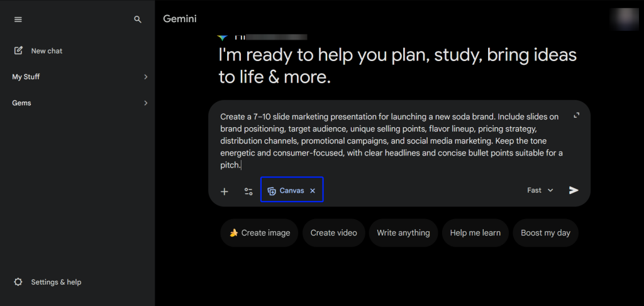Click the Create image suggestion

(260, 233)
